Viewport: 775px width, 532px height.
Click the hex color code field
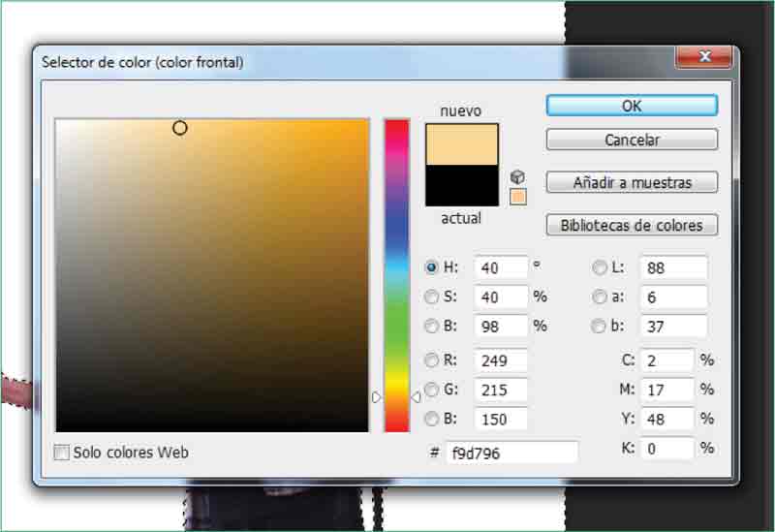511,453
